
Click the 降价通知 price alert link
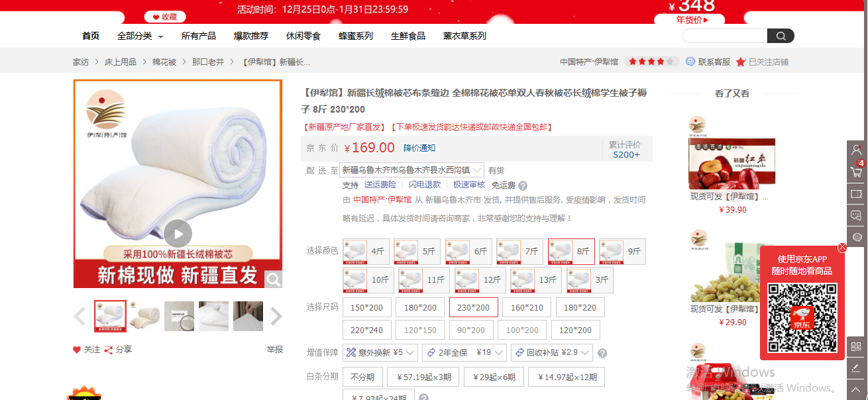point(419,148)
